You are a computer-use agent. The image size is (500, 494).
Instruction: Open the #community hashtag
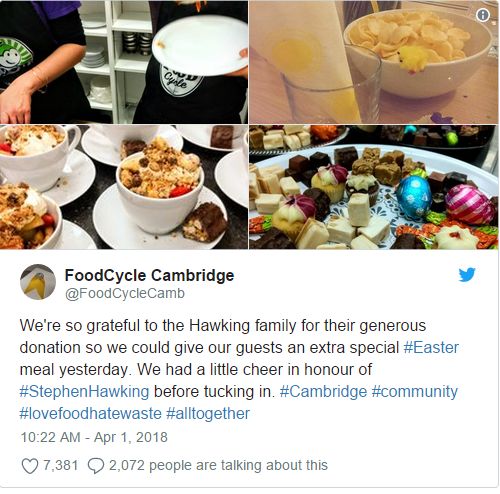pyautogui.click(x=415, y=391)
